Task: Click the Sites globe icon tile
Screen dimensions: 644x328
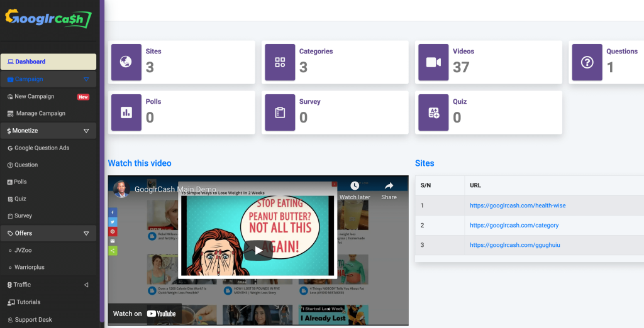Action: [x=126, y=62]
